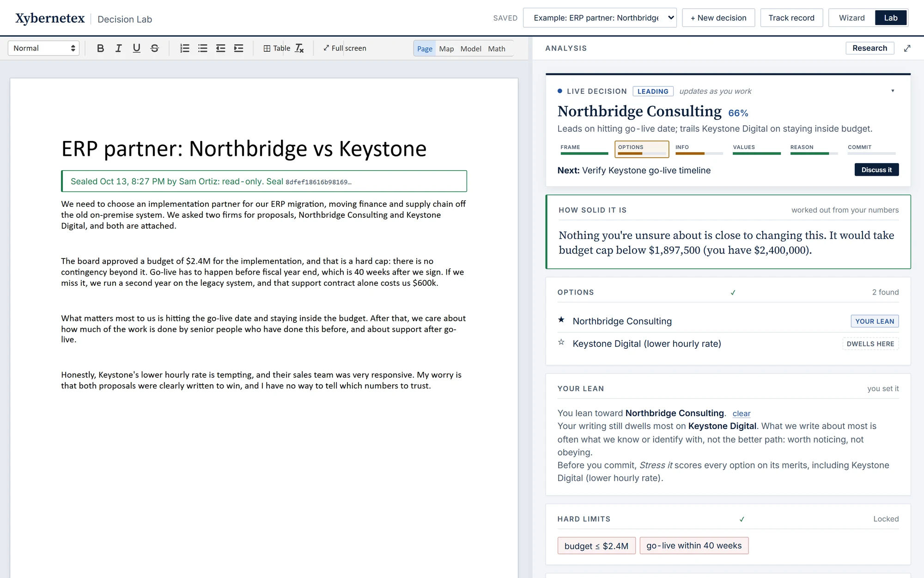Switch to Wizard mode
Image resolution: width=924 pixels, height=578 pixels.
coord(852,18)
